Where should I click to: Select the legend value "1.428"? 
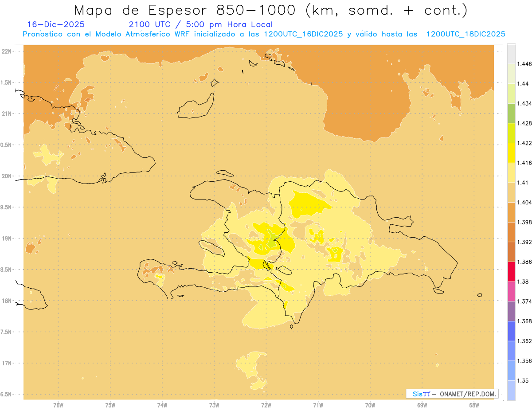click(x=524, y=123)
